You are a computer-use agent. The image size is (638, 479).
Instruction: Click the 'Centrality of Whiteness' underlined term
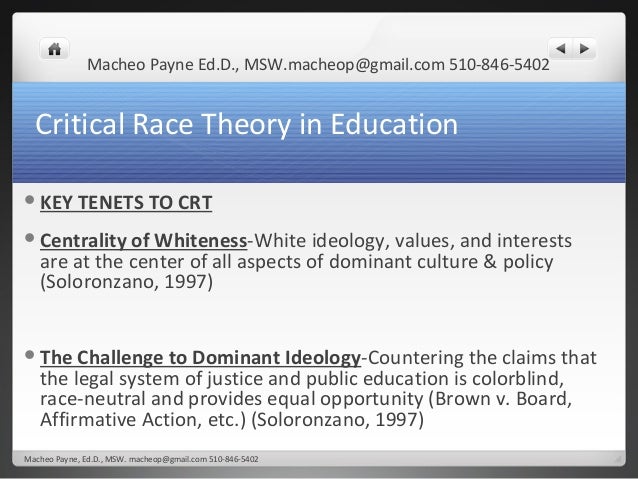pyautogui.click(x=143, y=241)
